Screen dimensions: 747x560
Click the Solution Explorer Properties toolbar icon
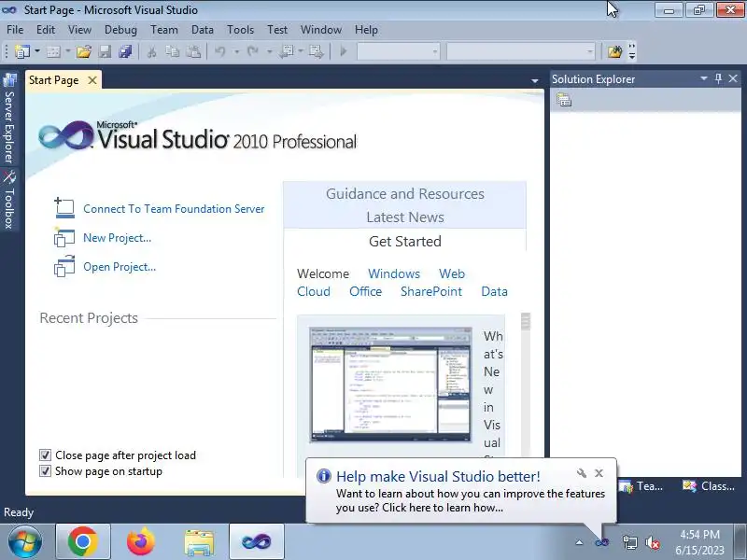coord(564,100)
